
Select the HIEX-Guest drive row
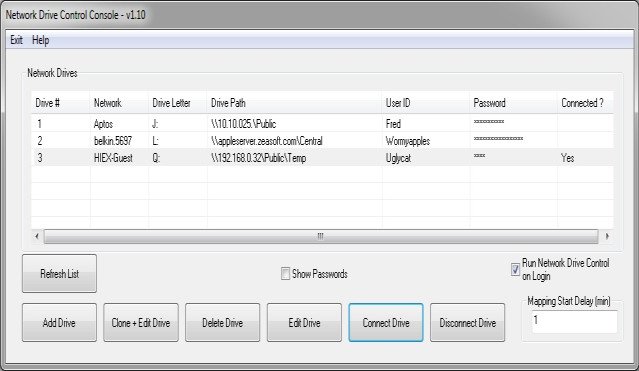pos(322,158)
